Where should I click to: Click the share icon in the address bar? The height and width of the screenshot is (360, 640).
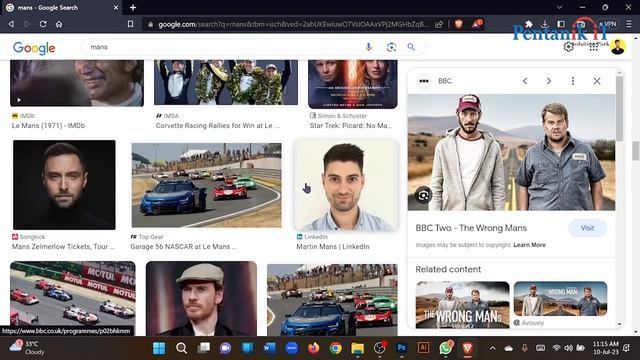click(x=439, y=24)
